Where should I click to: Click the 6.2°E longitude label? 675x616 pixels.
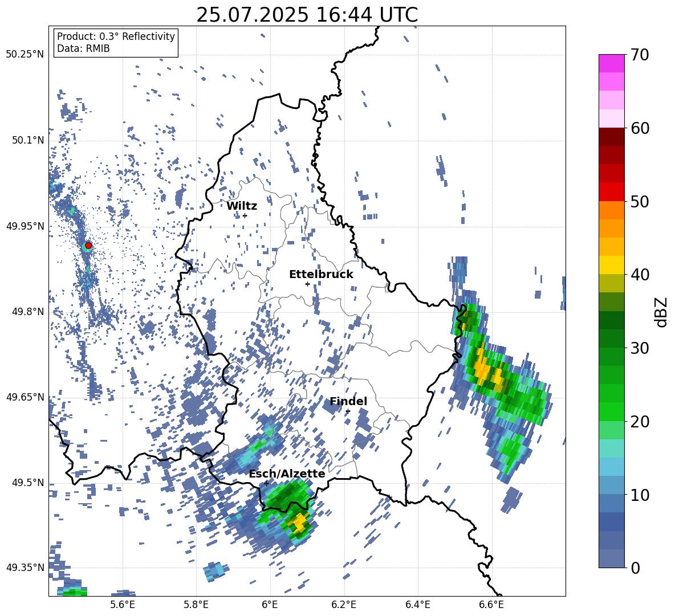click(x=344, y=605)
